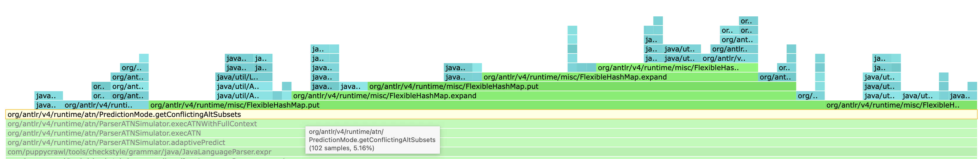Select the topmost 'or..' frame of the tallest stack
The image size is (980, 159).
click(x=748, y=21)
